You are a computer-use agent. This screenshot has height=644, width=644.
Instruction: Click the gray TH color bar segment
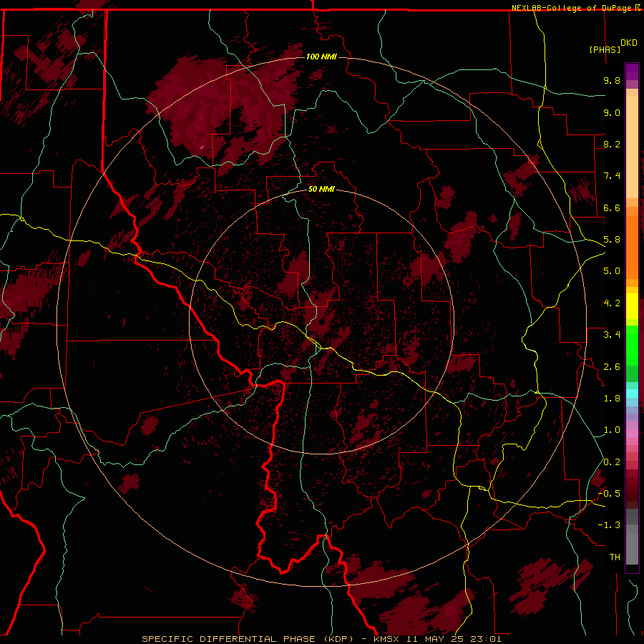tap(632, 545)
